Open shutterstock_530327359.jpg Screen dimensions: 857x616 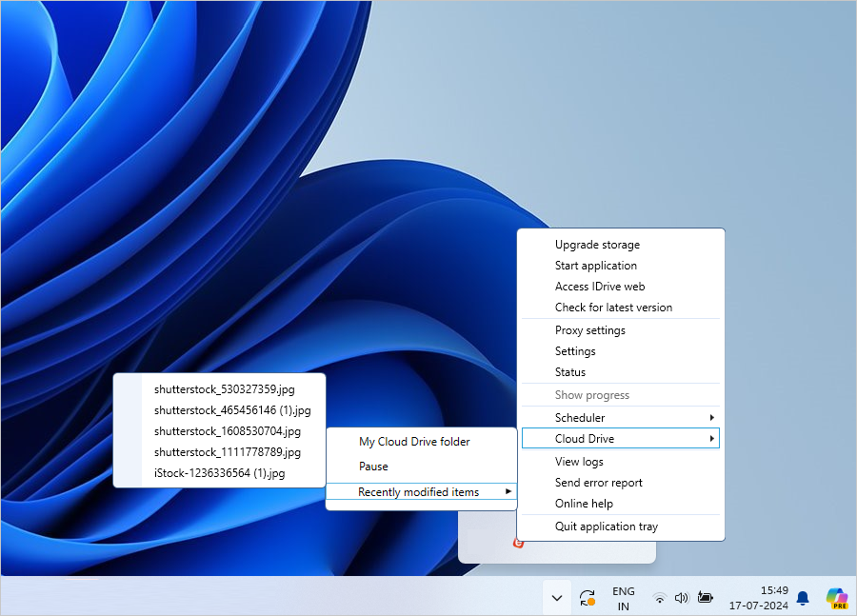[224, 389]
